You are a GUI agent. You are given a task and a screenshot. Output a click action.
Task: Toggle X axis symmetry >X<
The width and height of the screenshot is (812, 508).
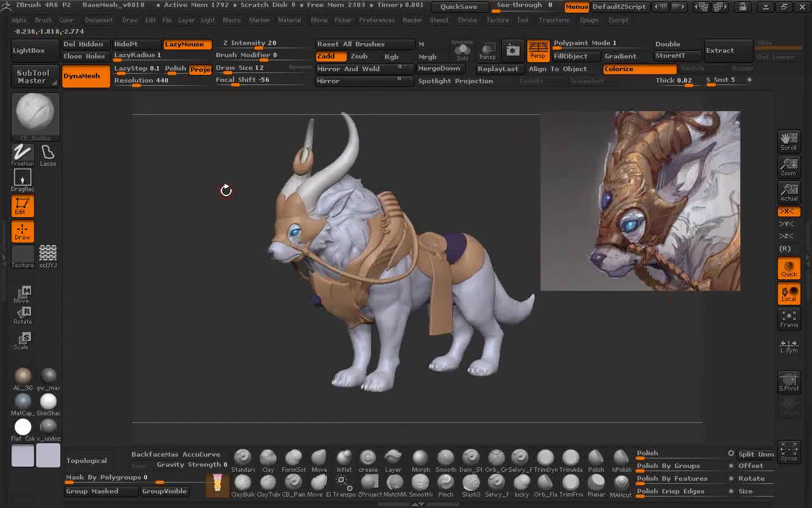pyautogui.click(x=789, y=211)
